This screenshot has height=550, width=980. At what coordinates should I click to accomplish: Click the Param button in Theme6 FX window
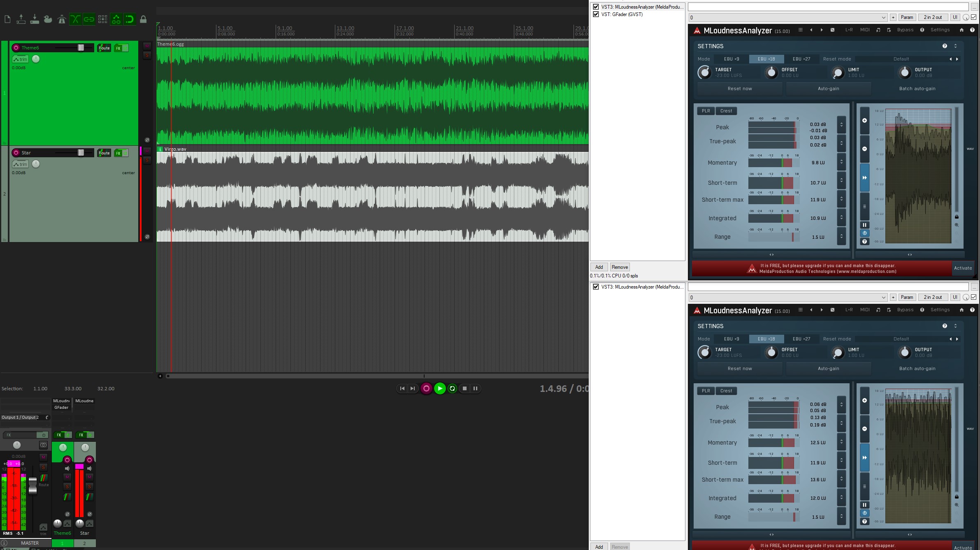point(907,17)
